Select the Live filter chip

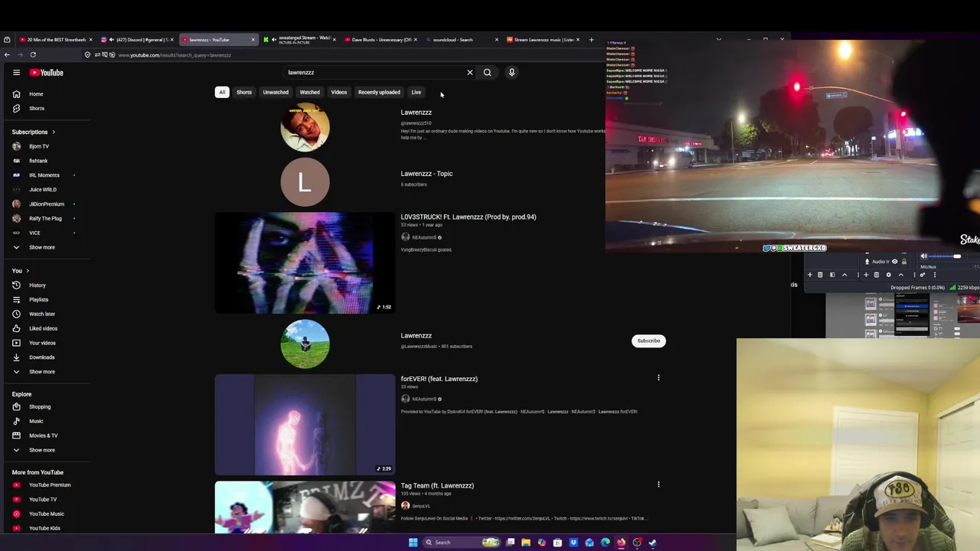click(x=416, y=93)
